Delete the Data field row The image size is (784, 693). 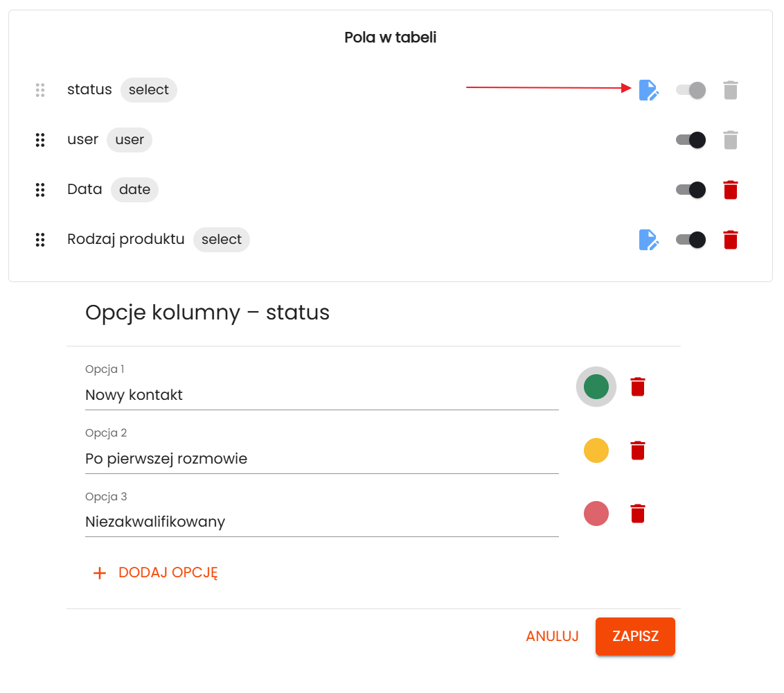pyautogui.click(x=731, y=190)
